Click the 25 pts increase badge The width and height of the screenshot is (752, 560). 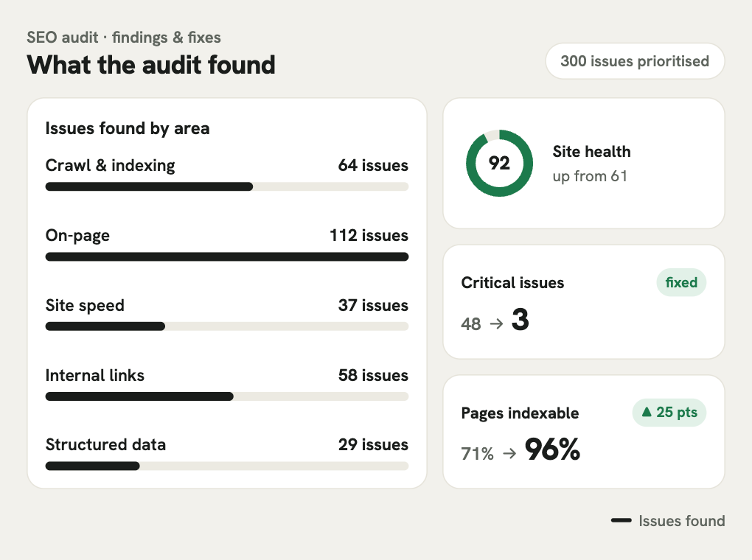(x=669, y=413)
